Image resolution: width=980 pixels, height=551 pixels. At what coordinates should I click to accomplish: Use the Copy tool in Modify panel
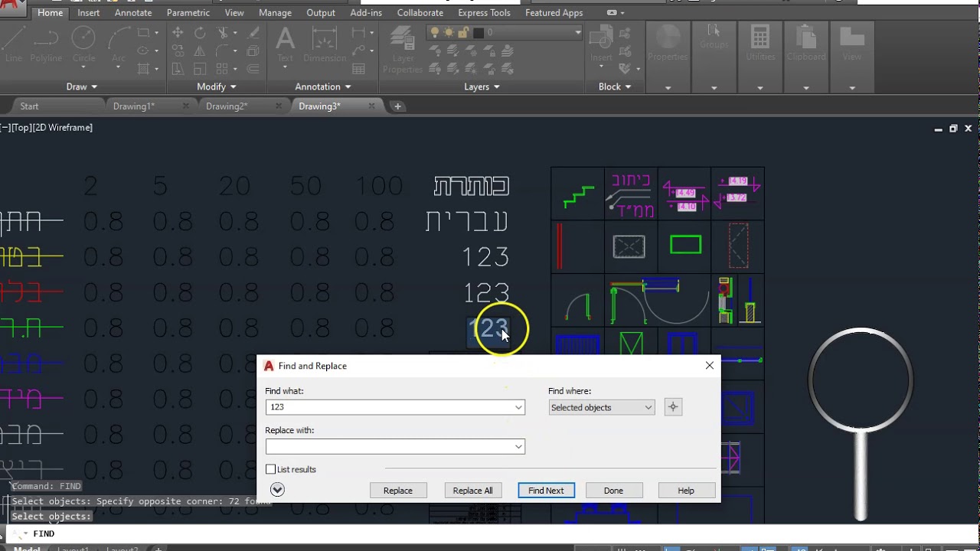178,51
